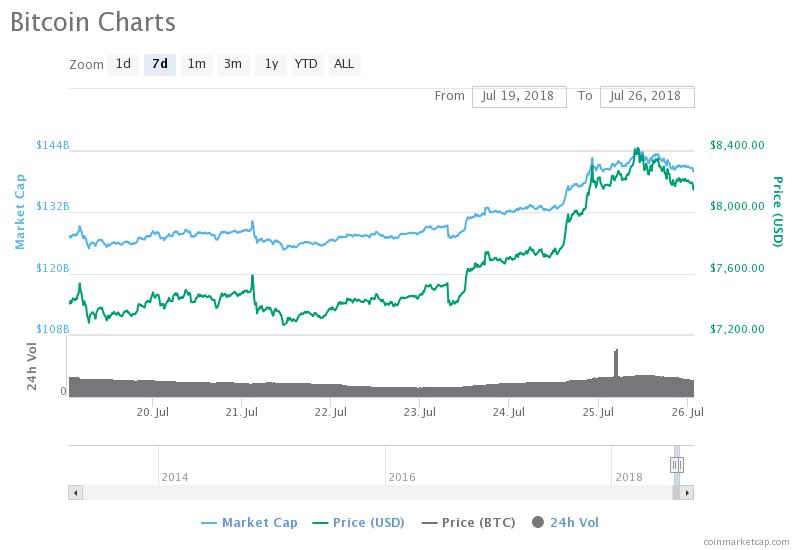Click the Bitcoin Charts heading
The height and width of the screenshot is (550, 800).
93,22
